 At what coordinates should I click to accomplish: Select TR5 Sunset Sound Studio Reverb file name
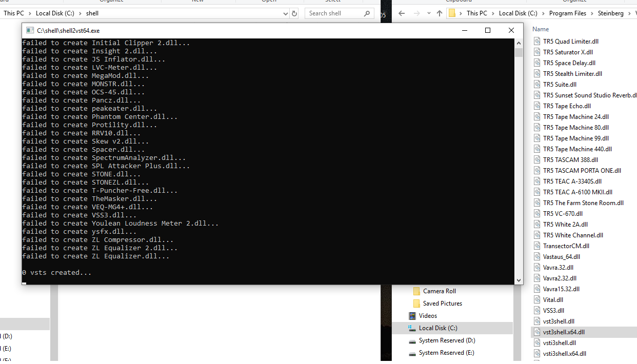(590, 95)
